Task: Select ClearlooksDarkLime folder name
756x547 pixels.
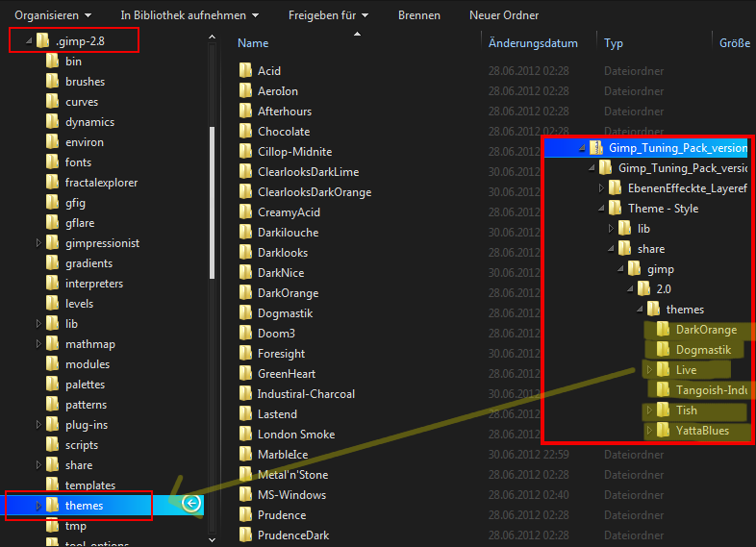Action: pos(308,172)
